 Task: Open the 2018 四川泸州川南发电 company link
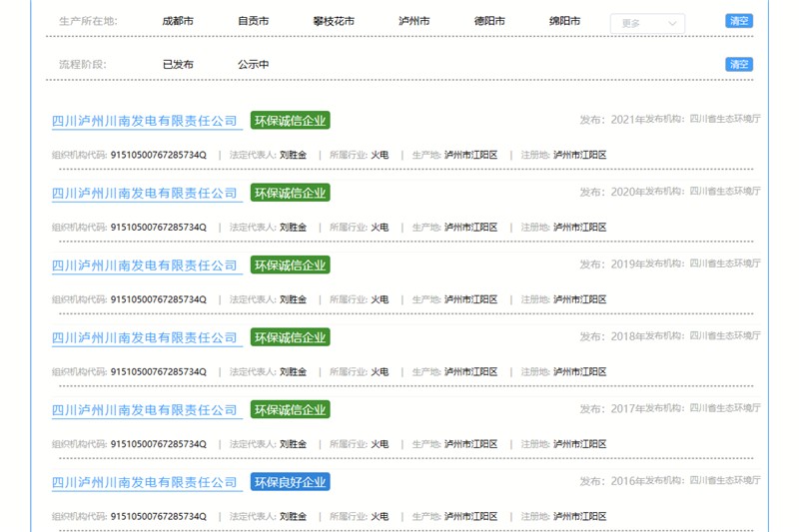pos(145,337)
